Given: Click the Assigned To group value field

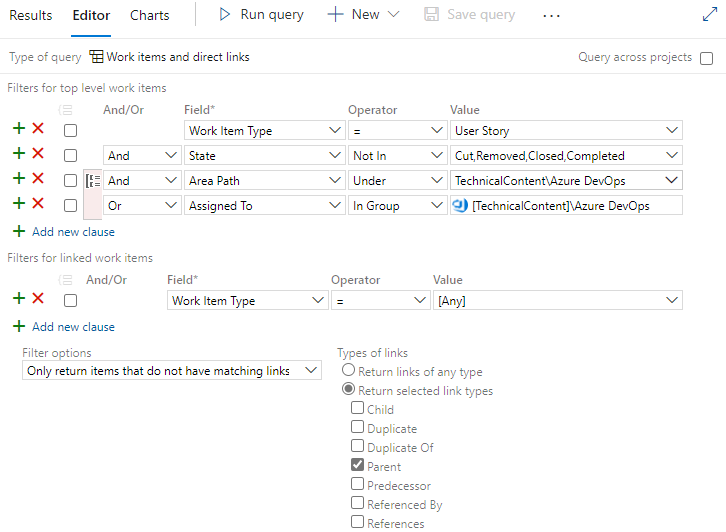Looking at the screenshot, I should click(x=566, y=206).
